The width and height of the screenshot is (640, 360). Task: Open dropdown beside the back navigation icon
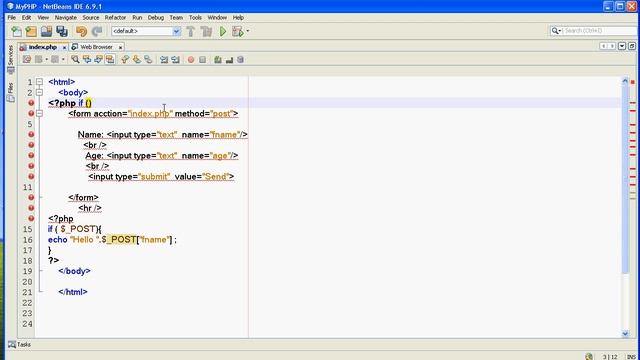pyautogui.click(x=47, y=60)
